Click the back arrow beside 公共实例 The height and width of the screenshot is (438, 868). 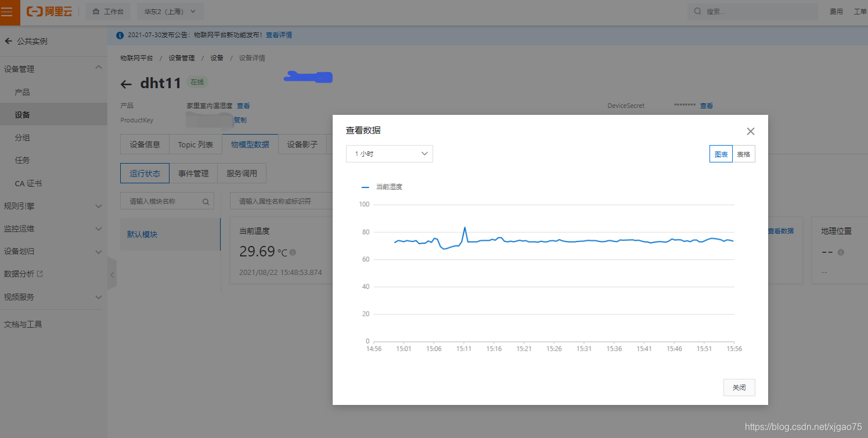[8, 41]
